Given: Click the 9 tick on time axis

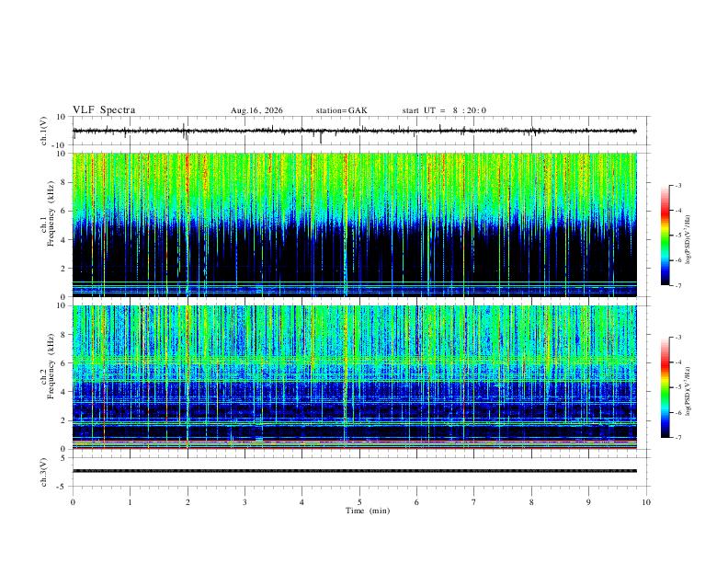Looking at the screenshot, I should pyautogui.click(x=588, y=502).
